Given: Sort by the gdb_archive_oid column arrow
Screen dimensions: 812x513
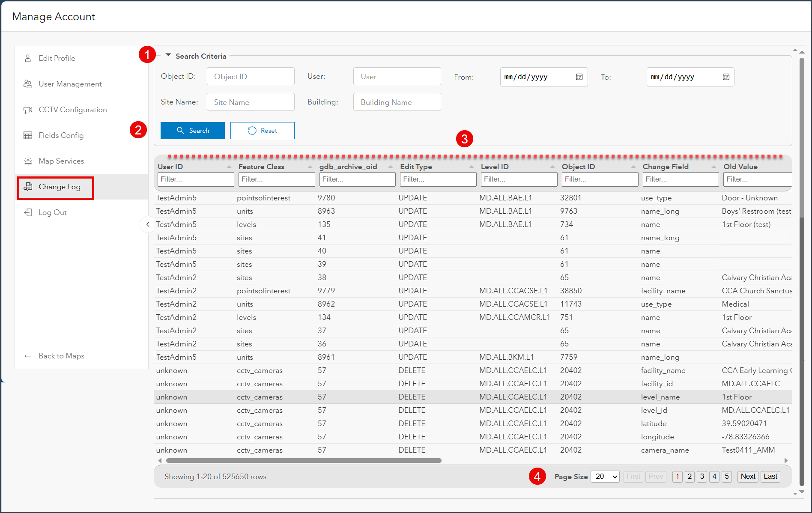Looking at the screenshot, I should pyautogui.click(x=390, y=167).
